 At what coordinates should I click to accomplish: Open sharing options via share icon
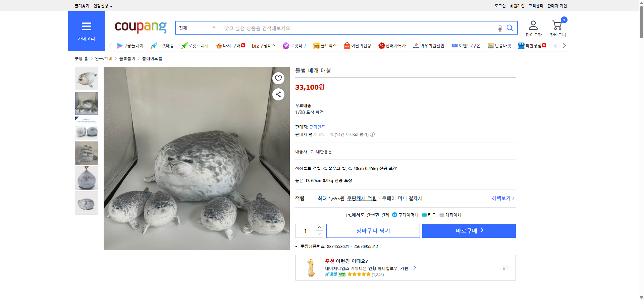tap(278, 94)
